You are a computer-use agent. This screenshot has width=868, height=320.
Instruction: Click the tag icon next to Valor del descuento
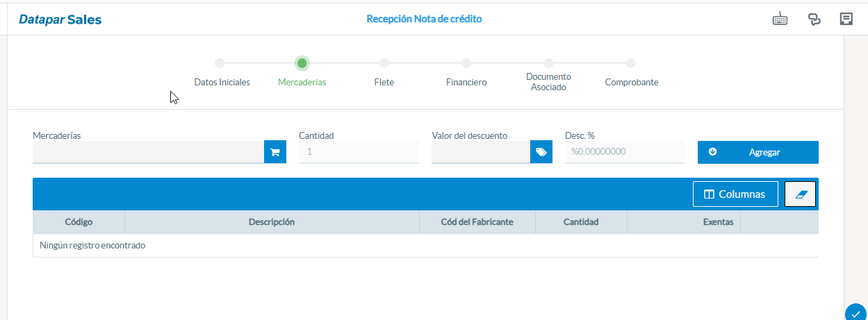pyautogui.click(x=541, y=152)
